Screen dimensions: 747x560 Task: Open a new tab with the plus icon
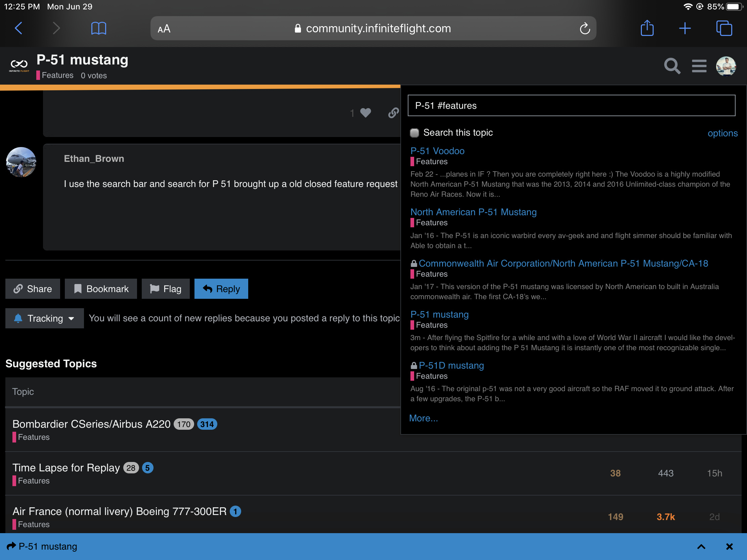point(685,28)
